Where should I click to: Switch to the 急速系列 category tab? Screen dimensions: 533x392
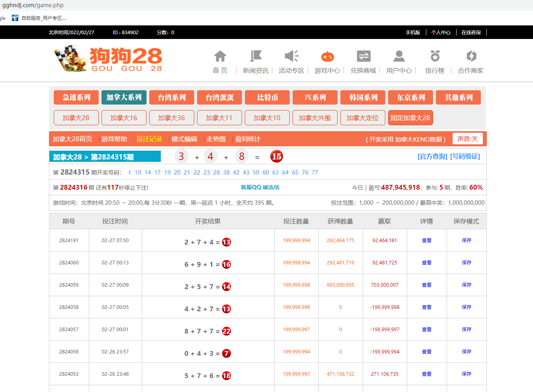pos(76,97)
